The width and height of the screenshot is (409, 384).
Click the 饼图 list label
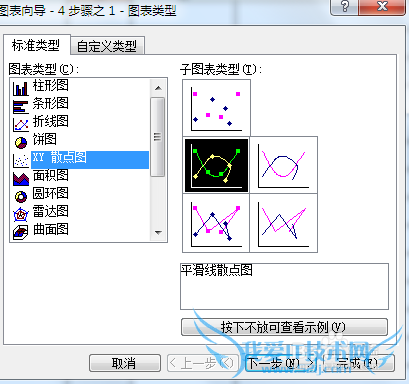pyautogui.click(x=45, y=139)
